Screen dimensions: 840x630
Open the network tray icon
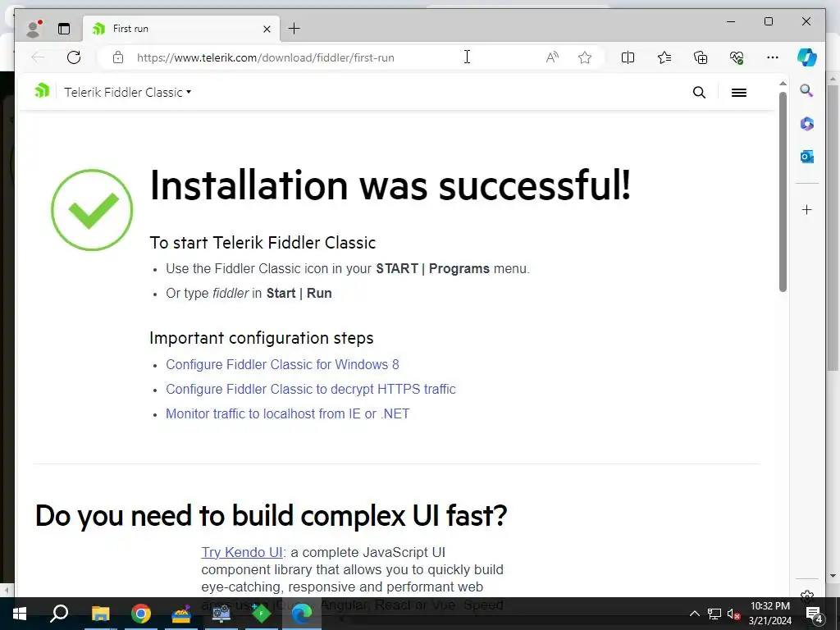[x=714, y=614]
